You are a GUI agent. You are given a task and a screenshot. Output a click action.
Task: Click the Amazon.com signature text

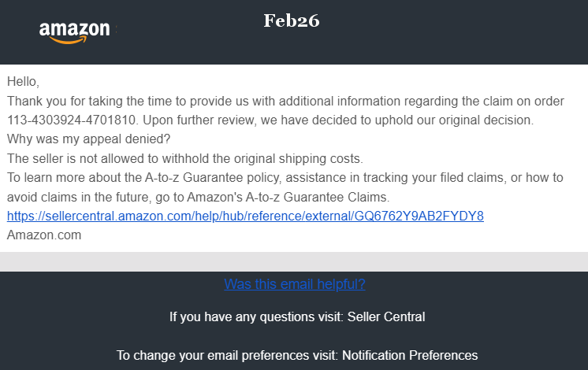click(x=44, y=235)
